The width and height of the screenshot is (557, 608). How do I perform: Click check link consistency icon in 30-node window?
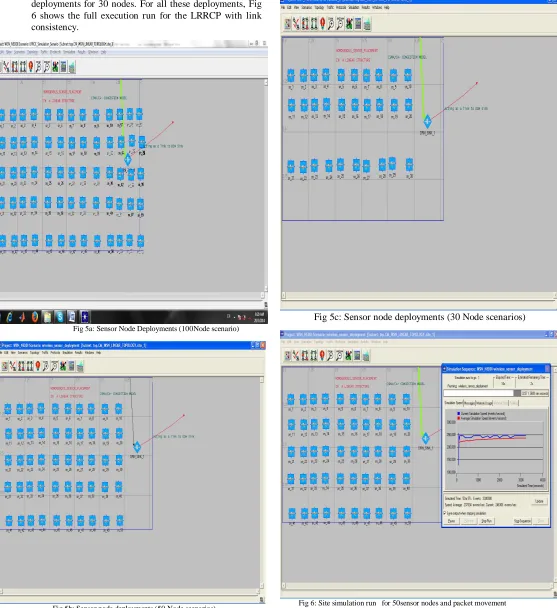pos(296,24)
